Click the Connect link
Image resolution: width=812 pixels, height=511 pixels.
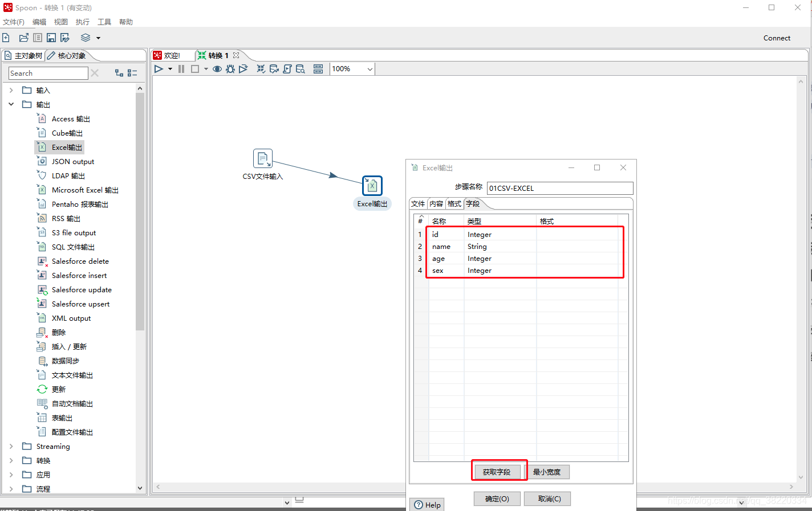[x=777, y=38]
